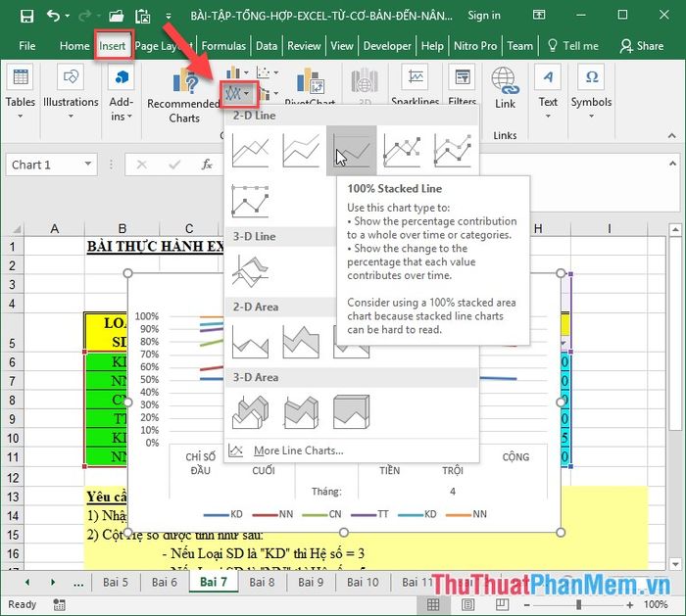Switch to Page Break Preview view

tap(502, 605)
